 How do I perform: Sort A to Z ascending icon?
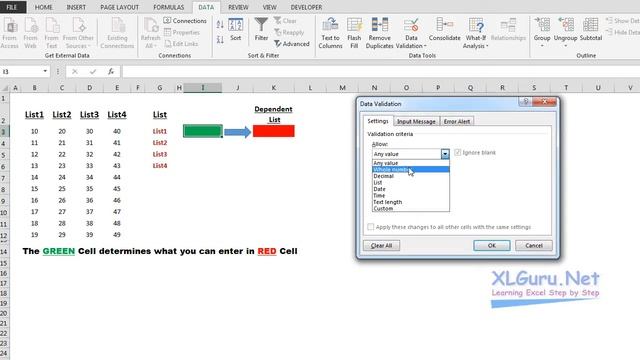(220, 24)
